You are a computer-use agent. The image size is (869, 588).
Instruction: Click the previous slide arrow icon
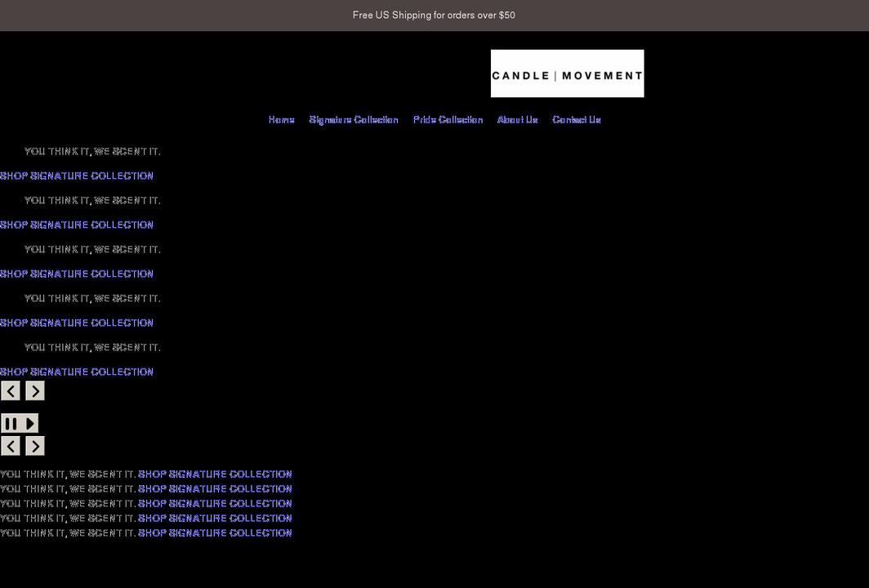(11, 390)
